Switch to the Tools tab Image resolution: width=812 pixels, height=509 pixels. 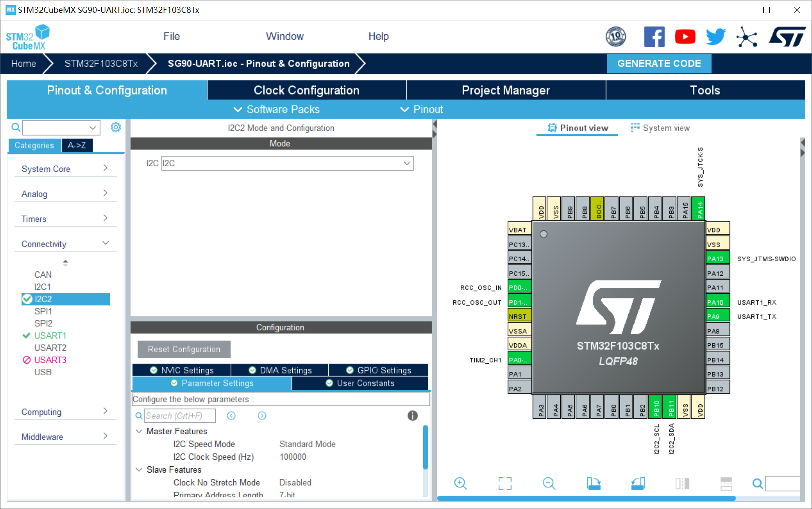pyautogui.click(x=705, y=90)
